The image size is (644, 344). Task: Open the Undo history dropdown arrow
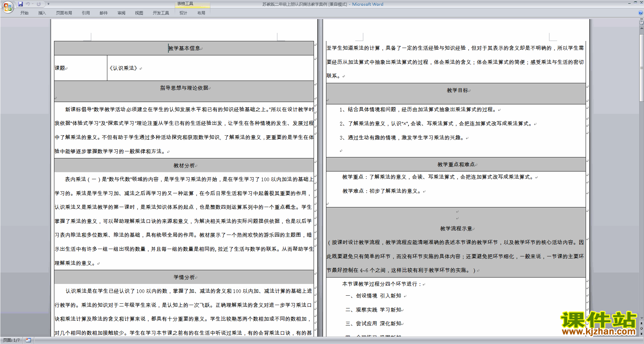pos(33,4)
